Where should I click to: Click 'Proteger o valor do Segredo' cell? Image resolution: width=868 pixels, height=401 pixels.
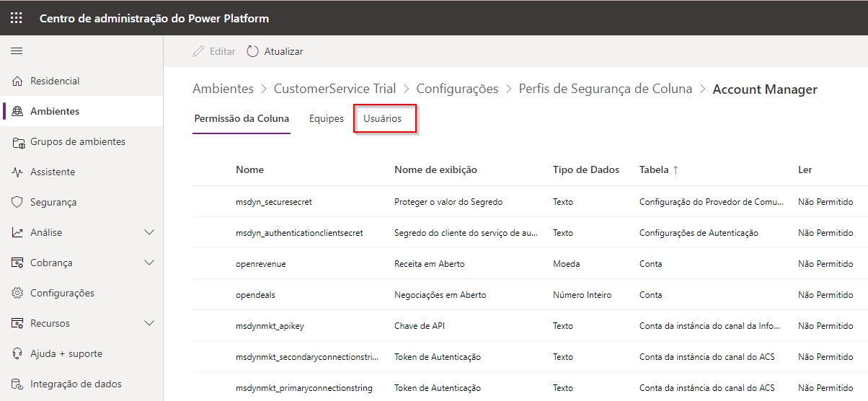448,202
